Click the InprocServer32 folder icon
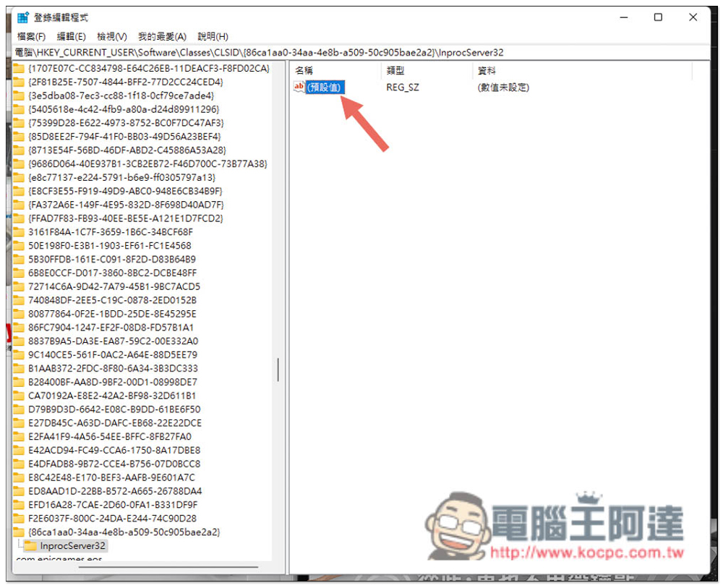This screenshot has height=588, width=723. pos(30,546)
